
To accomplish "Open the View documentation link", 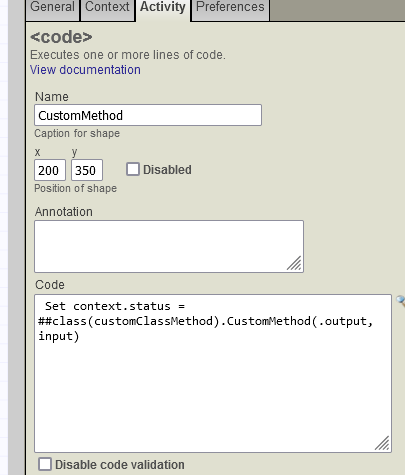I will pyautogui.click(x=85, y=70).
